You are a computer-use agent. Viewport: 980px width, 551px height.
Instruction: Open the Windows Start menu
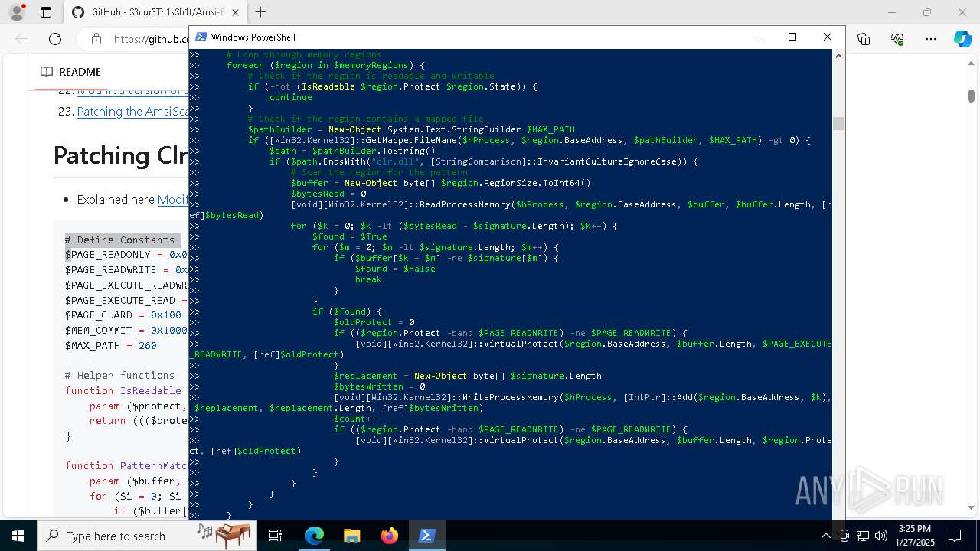(18, 536)
